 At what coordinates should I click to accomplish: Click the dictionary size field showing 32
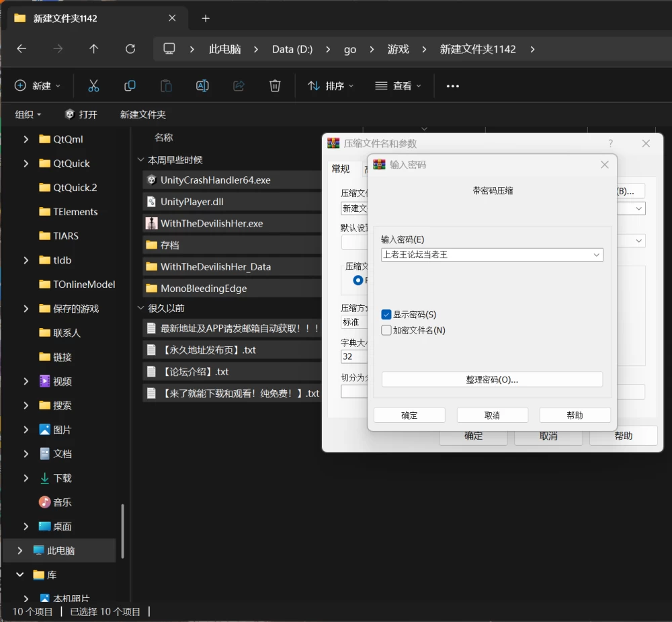[354, 356]
